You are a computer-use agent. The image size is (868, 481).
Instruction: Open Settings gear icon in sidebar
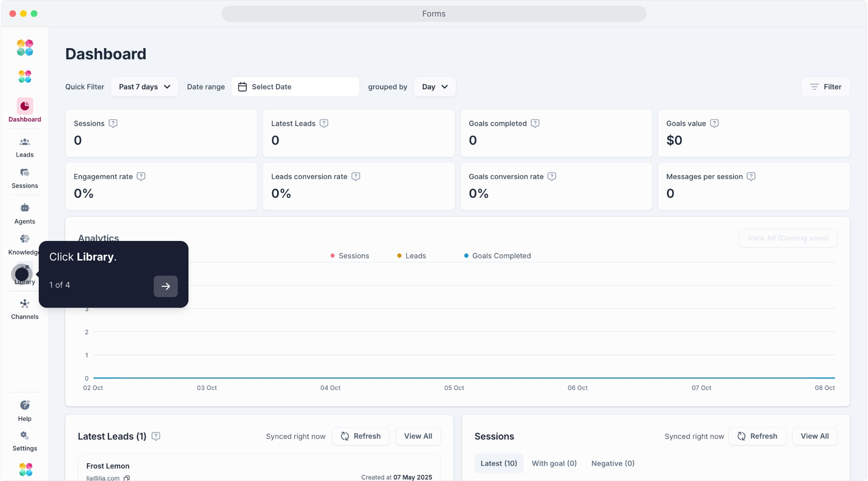click(25, 436)
